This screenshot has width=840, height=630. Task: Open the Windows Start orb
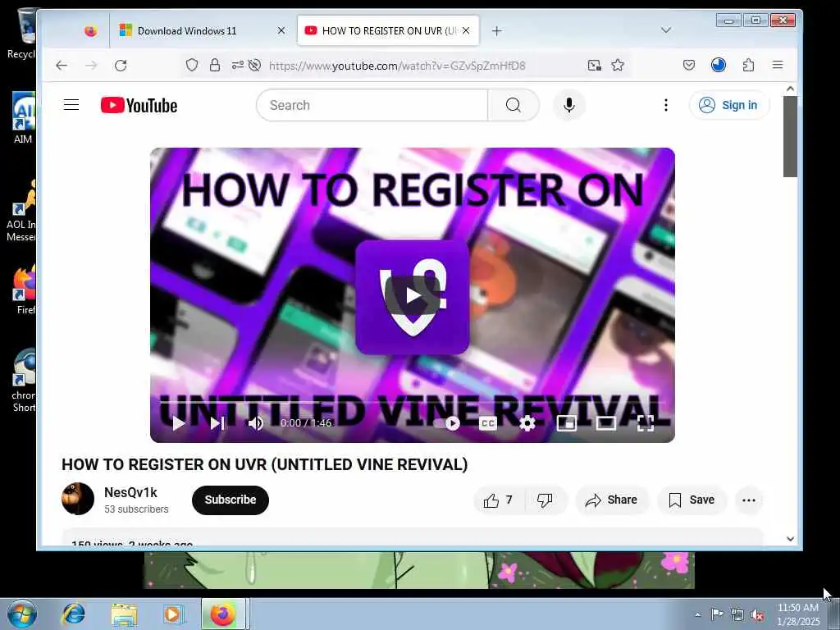pyautogui.click(x=22, y=614)
